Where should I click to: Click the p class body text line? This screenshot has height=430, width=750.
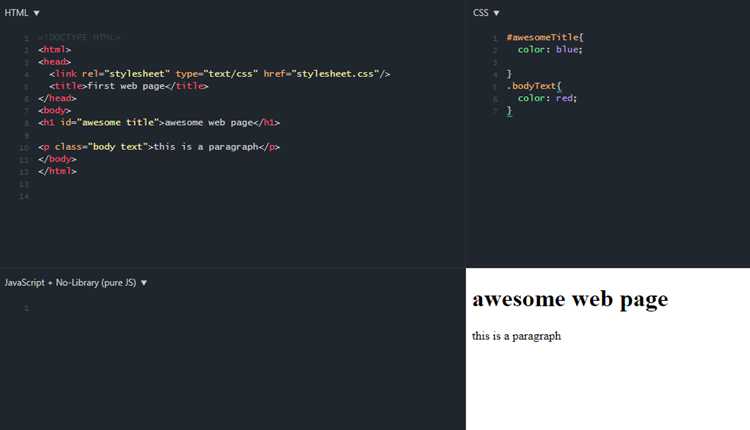(159, 147)
